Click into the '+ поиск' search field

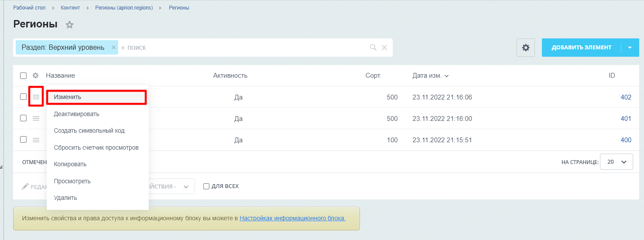pos(244,48)
